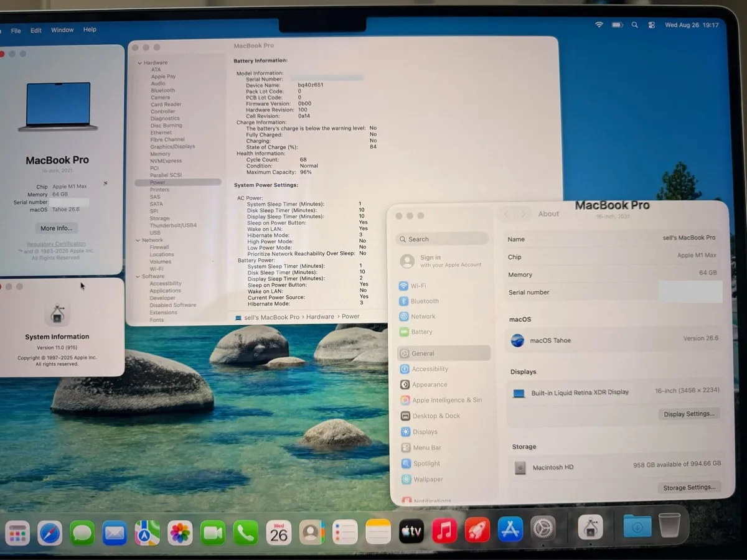
Task: Open the Window menu
Action: 62,30
